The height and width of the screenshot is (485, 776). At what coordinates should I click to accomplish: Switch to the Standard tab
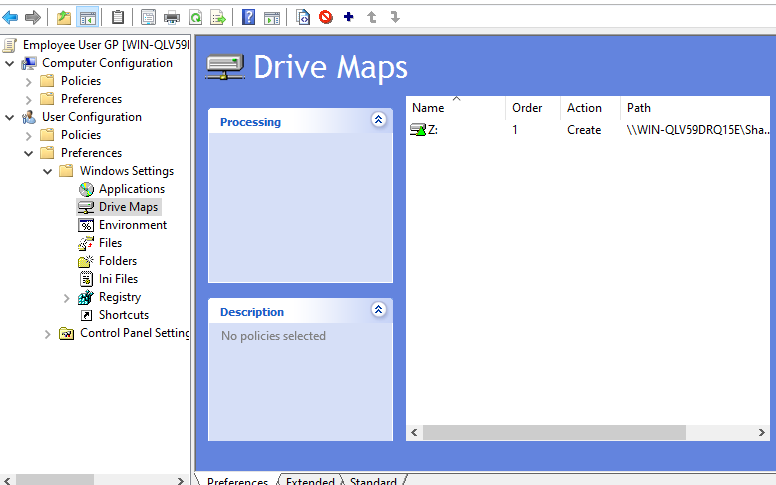click(x=373, y=481)
